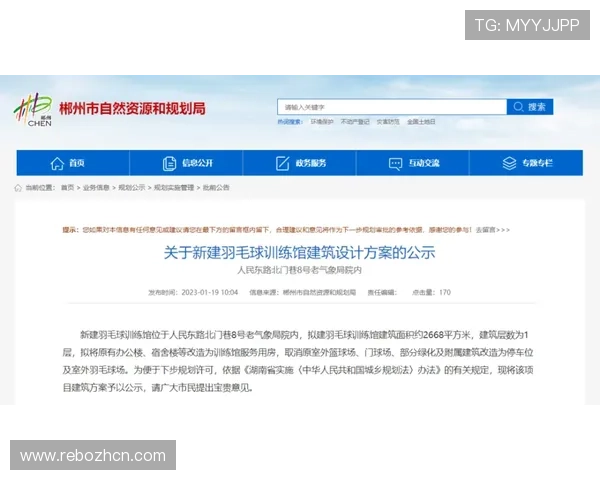Viewport: 600px width, 480px height.
Task: Click 不动产登记 hot search link
Action: point(355,122)
